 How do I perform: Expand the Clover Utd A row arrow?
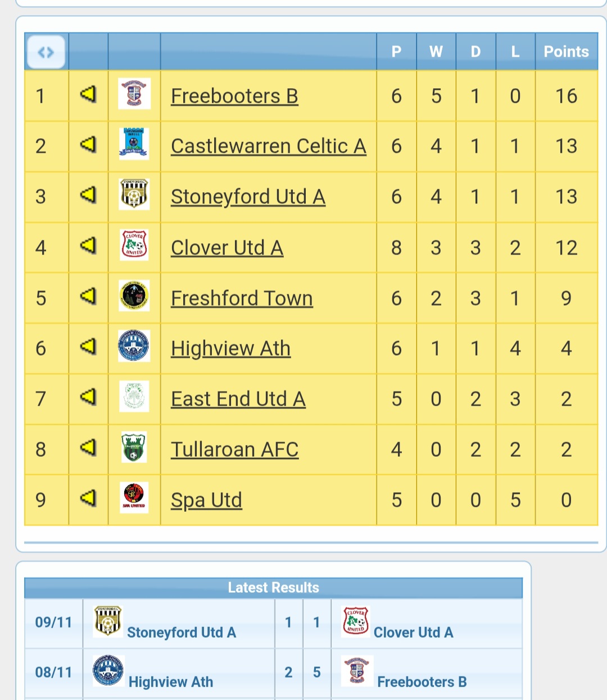88,246
